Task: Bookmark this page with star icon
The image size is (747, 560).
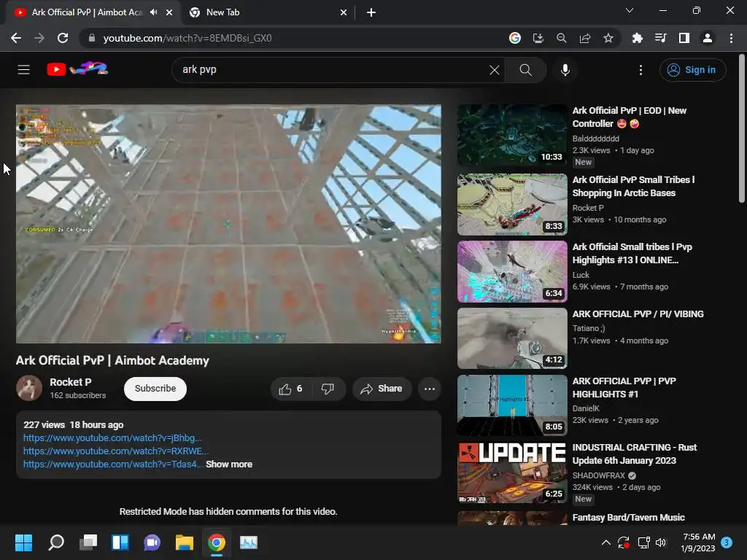Action: pos(608,38)
